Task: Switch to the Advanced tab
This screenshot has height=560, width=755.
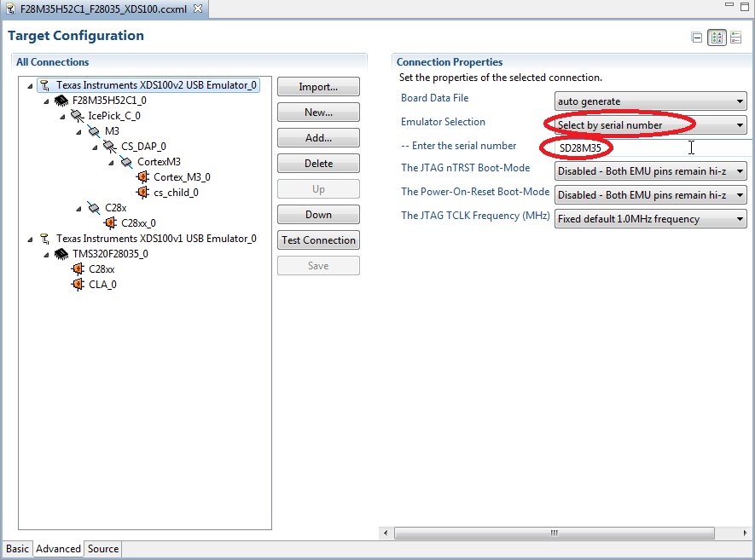Action: point(58,549)
